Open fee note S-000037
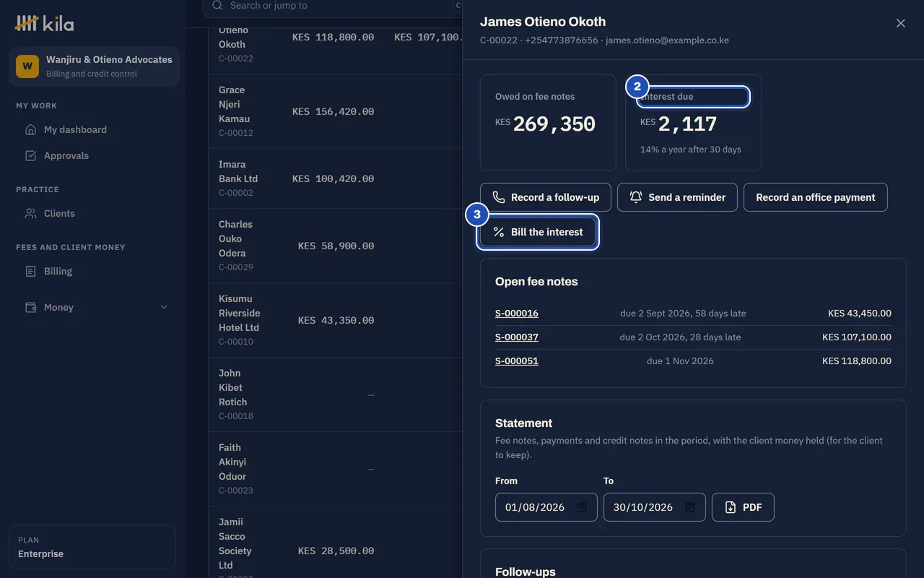924x578 pixels. pos(517,337)
